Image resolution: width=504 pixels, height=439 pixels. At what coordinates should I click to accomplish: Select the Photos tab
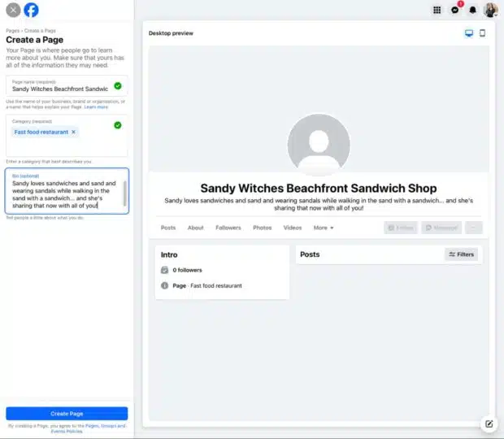click(262, 228)
